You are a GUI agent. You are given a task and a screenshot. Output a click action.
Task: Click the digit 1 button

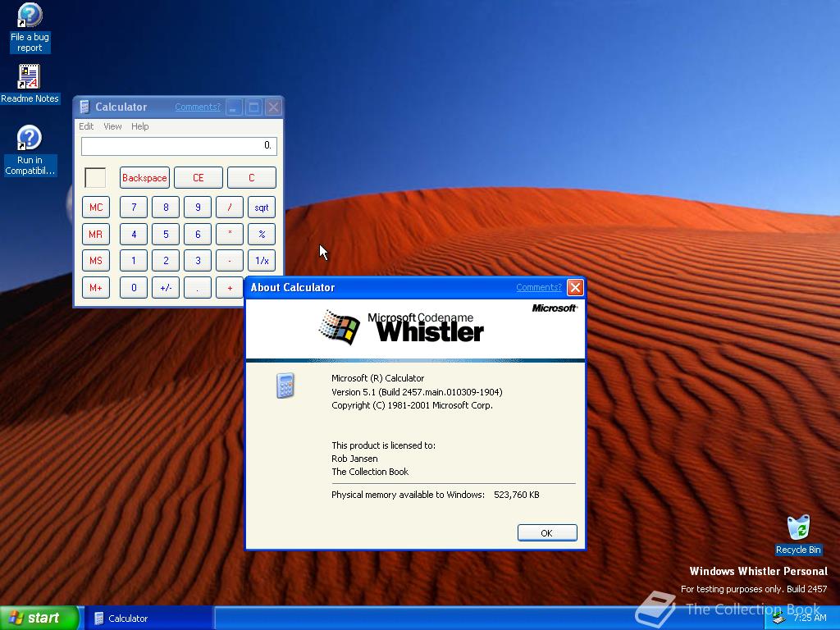(134, 260)
